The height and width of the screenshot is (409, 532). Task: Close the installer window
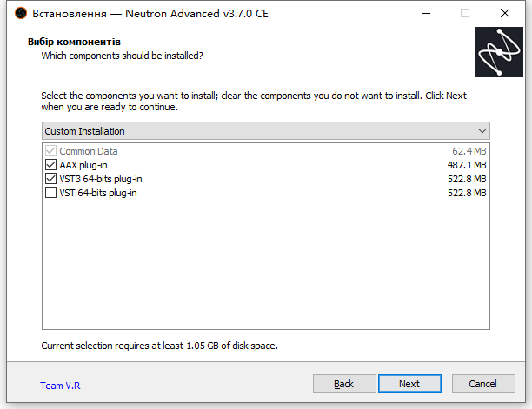coord(505,13)
